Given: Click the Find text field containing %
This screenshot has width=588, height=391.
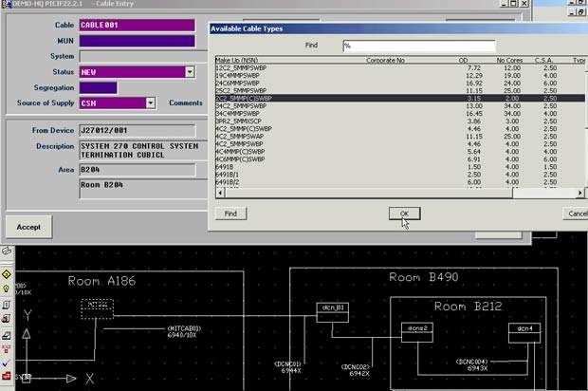Looking at the screenshot, I should pyautogui.click(x=418, y=46).
